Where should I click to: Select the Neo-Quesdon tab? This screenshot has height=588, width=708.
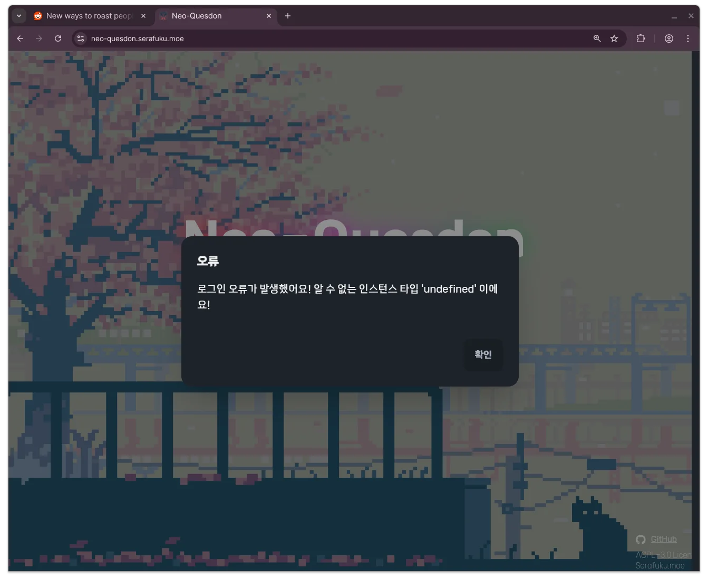pyautogui.click(x=211, y=16)
